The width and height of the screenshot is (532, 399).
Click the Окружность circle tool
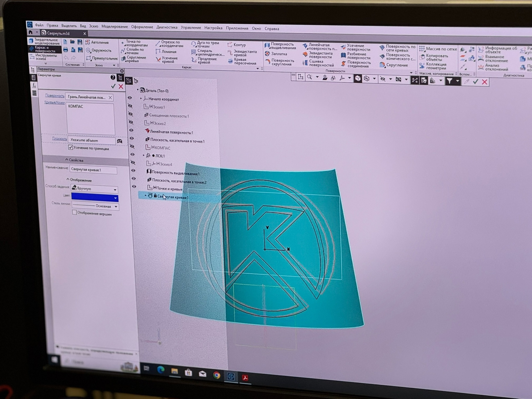tap(101, 50)
